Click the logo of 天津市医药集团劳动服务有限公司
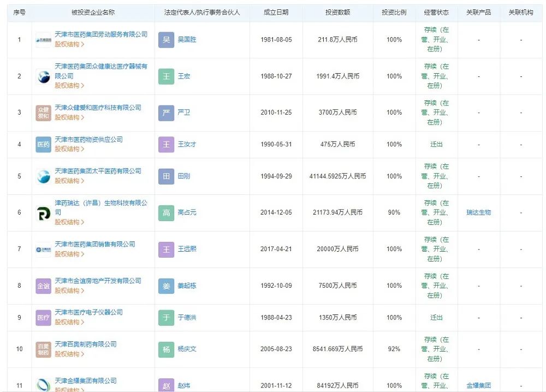Screen dimensions: 546x392 43,40
